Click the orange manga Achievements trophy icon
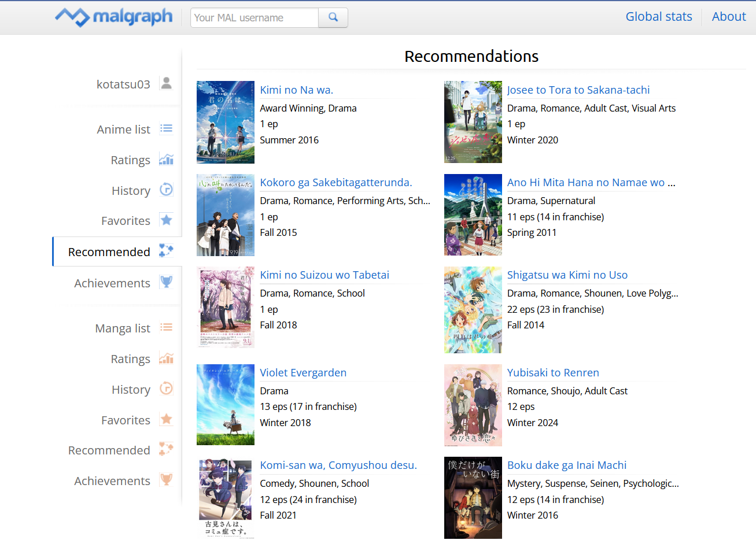This screenshot has width=756, height=540. (166, 480)
